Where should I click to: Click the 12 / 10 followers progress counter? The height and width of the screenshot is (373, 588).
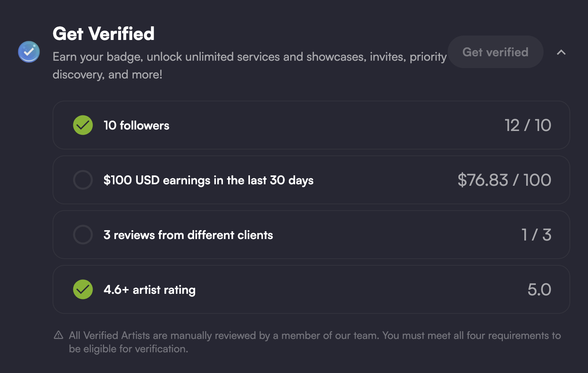pyautogui.click(x=528, y=125)
